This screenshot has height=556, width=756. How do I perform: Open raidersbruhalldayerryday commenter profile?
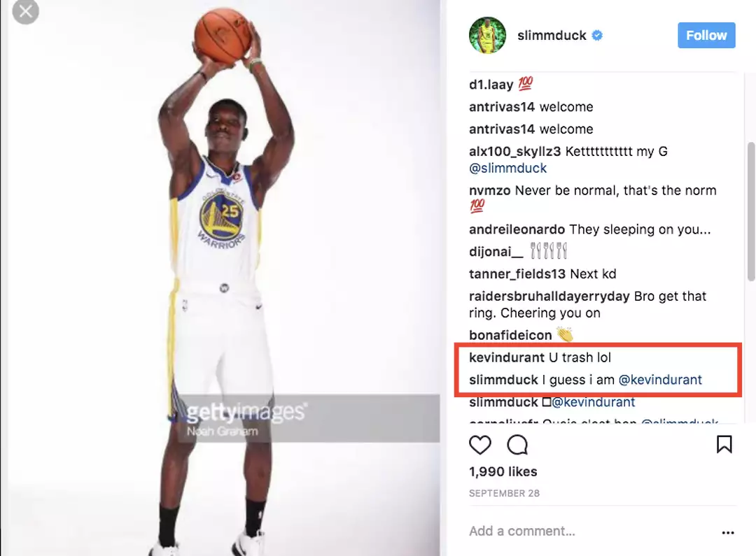[549, 296]
